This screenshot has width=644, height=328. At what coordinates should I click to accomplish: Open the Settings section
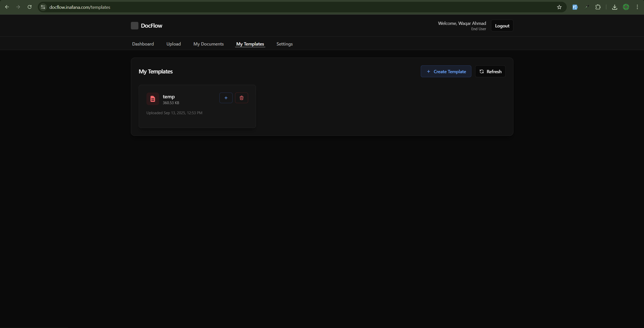[x=284, y=44]
